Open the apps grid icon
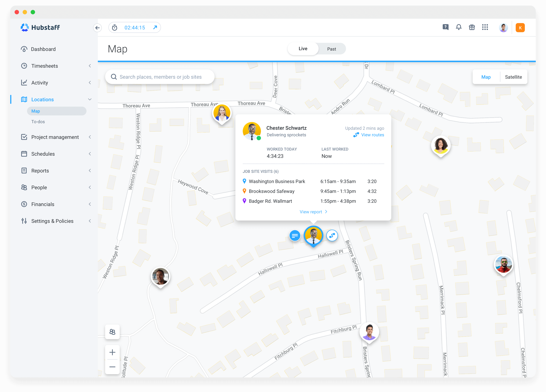 click(485, 27)
